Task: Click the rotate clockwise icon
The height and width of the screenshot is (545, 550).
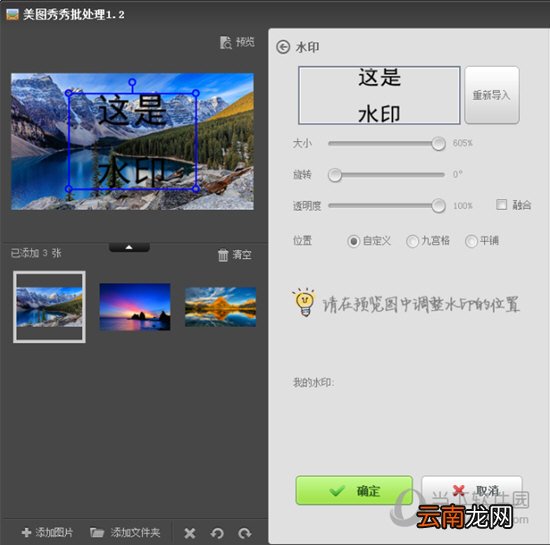Action: pos(244,533)
